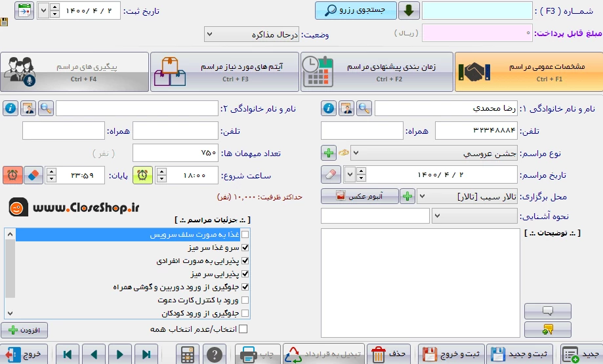
Task: Switch to 'آیتم های مورد نیاز مراسم' tab
Action: 224,72
